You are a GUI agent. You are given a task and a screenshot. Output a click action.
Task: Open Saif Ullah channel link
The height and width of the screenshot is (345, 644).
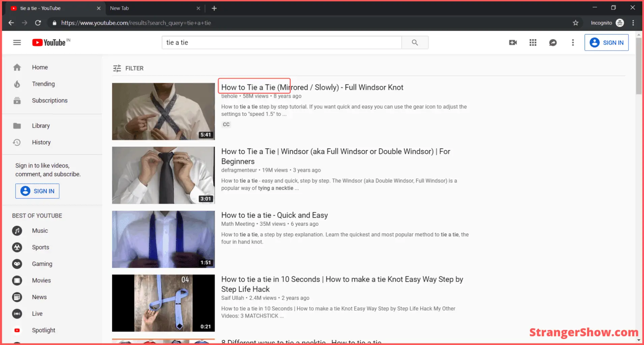point(232,298)
